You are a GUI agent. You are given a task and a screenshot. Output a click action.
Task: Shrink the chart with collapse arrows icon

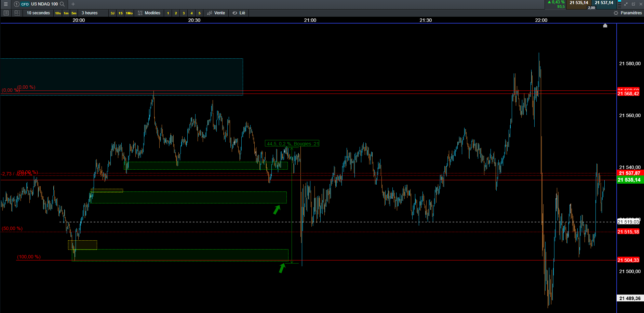(626, 4)
